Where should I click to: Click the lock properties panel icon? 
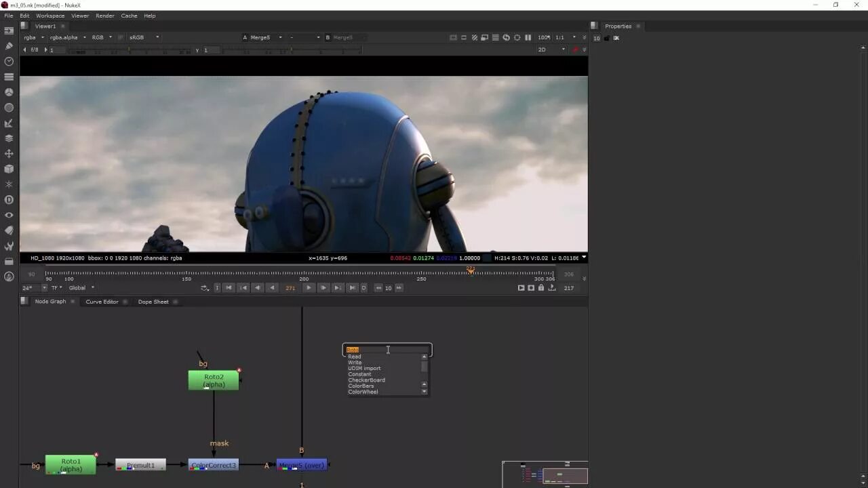(x=606, y=38)
